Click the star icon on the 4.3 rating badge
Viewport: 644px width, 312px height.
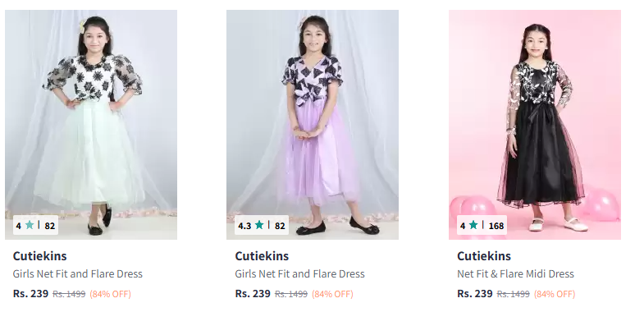click(259, 225)
